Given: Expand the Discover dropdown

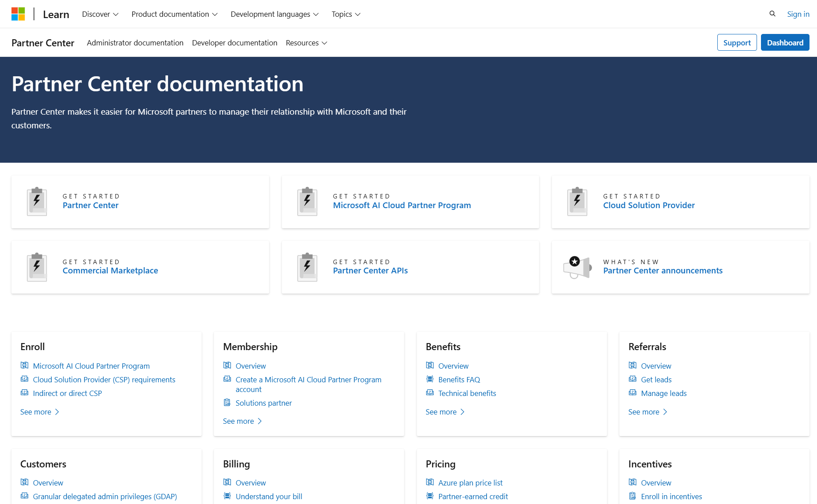Looking at the screenshot, I should point(100,14).
